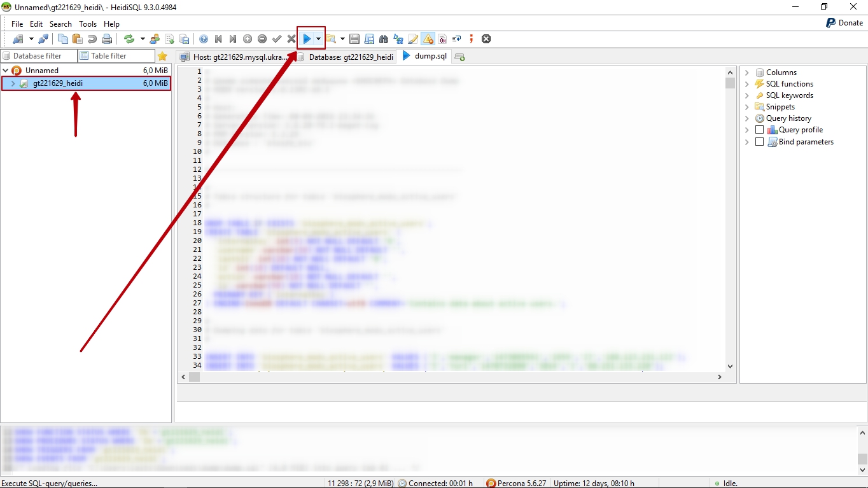Select the Unnamed session in the tree

[86, 71]
